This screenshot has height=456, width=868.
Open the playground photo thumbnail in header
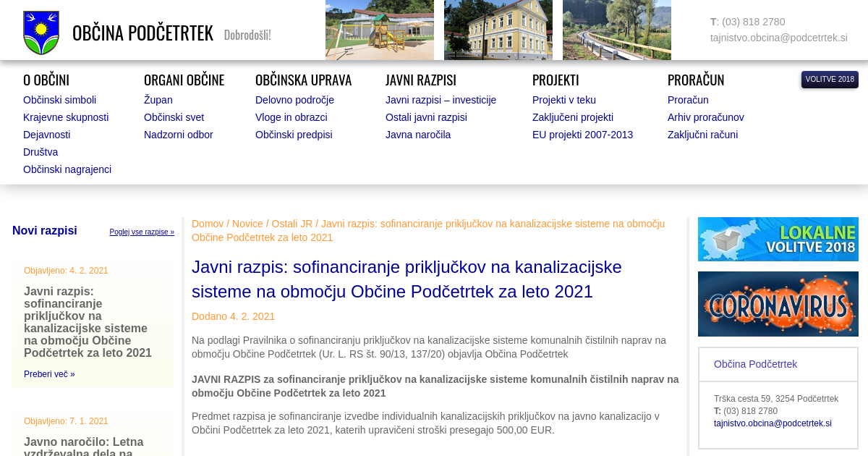coord(379,30)
